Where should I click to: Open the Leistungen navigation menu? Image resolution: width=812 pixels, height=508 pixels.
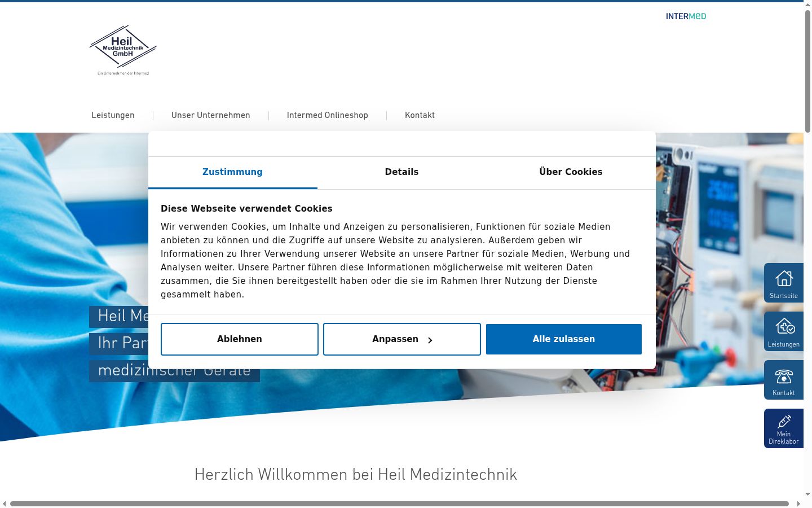(113, 115)
